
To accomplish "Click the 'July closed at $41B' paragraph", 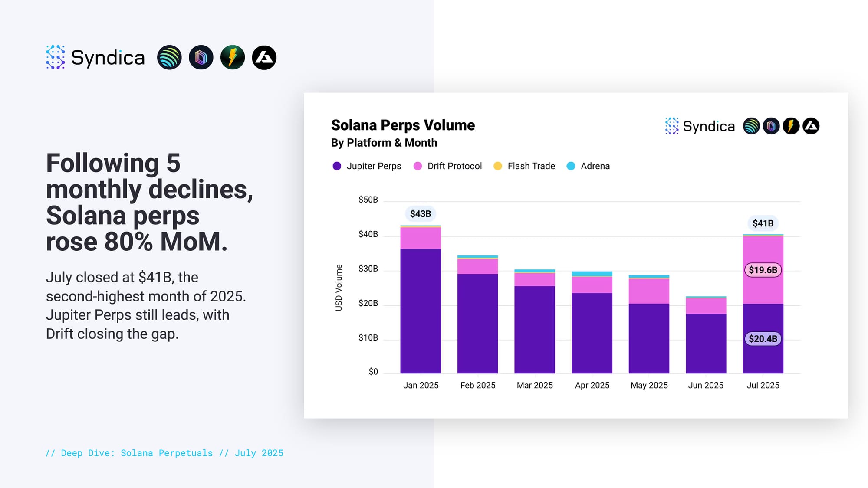I will pyautogui.click(x=146, y=305).
